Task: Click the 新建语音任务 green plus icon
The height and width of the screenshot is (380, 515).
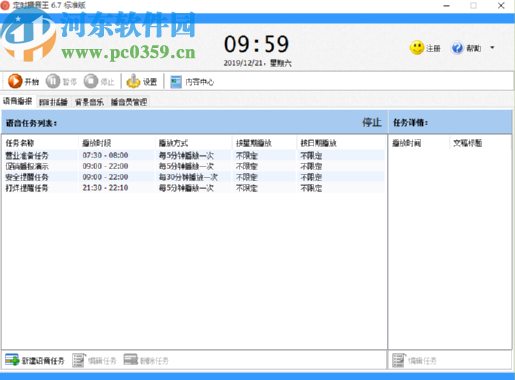Action: point(12,360)
